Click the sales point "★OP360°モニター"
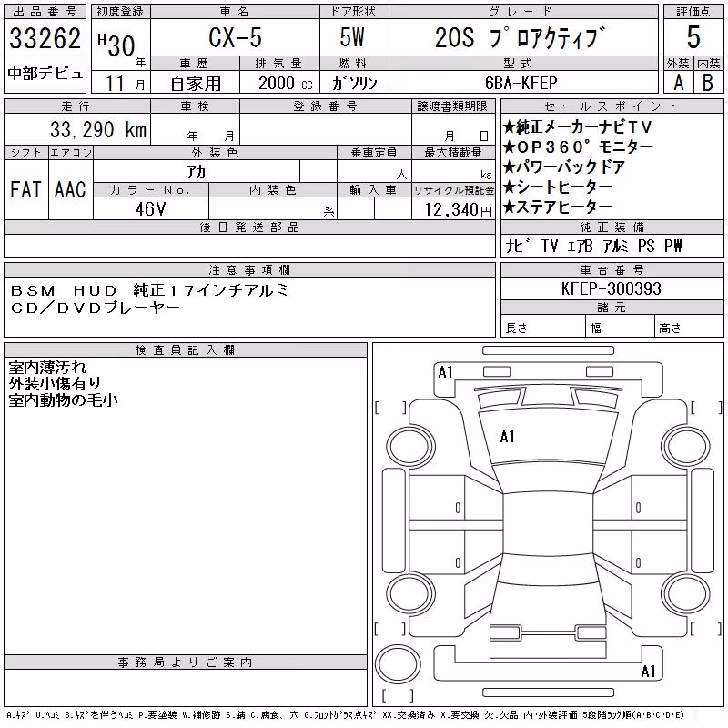Image resolution: width=728 pixels, height=728 pixels. pos(578,147)
